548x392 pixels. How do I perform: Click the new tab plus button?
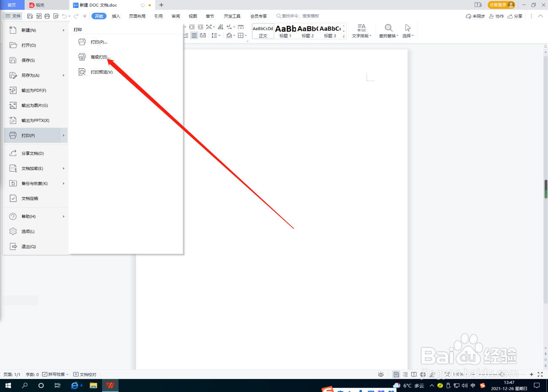point(161,5)
